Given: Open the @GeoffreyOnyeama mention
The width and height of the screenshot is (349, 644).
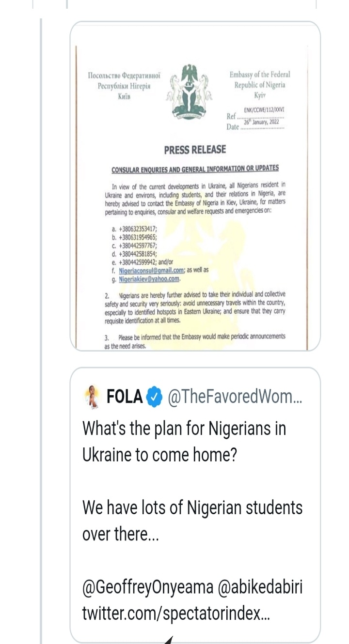Looking at the screenshot, I should pos(148,587).
